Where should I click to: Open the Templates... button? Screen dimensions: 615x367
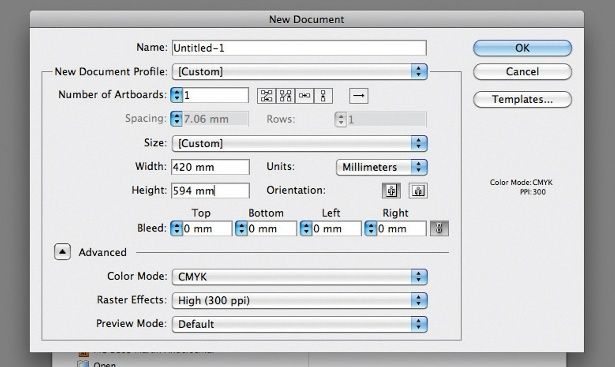(x=522, y=99)
